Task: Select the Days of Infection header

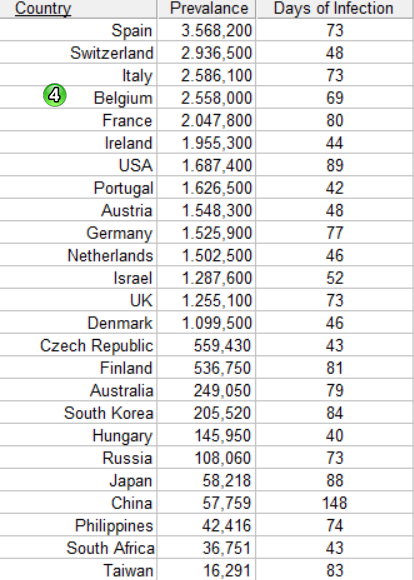Action: [x=333, y=8]
